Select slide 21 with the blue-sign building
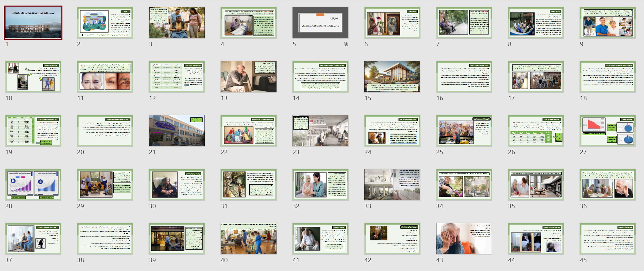644x271 pixels. (177, 131)
